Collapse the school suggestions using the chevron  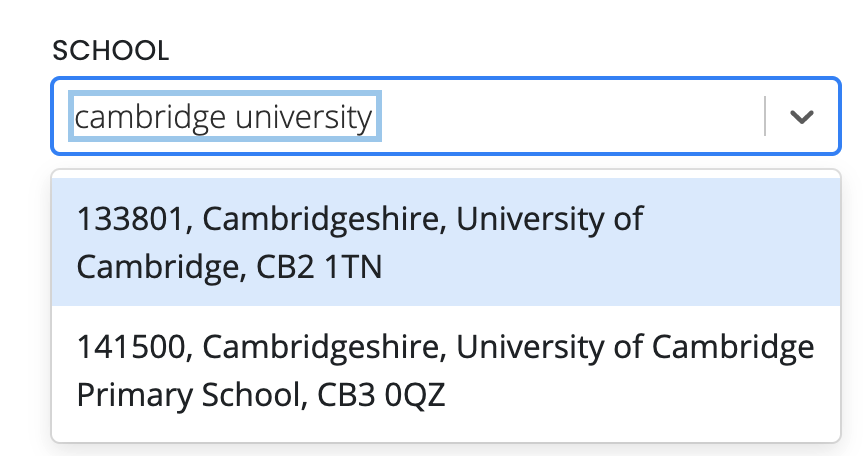click(x=802, y=117)
